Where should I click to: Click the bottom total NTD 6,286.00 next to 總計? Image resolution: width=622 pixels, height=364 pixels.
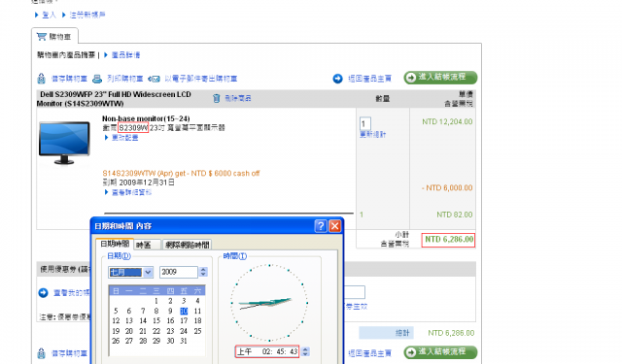[x=451, y=333]
